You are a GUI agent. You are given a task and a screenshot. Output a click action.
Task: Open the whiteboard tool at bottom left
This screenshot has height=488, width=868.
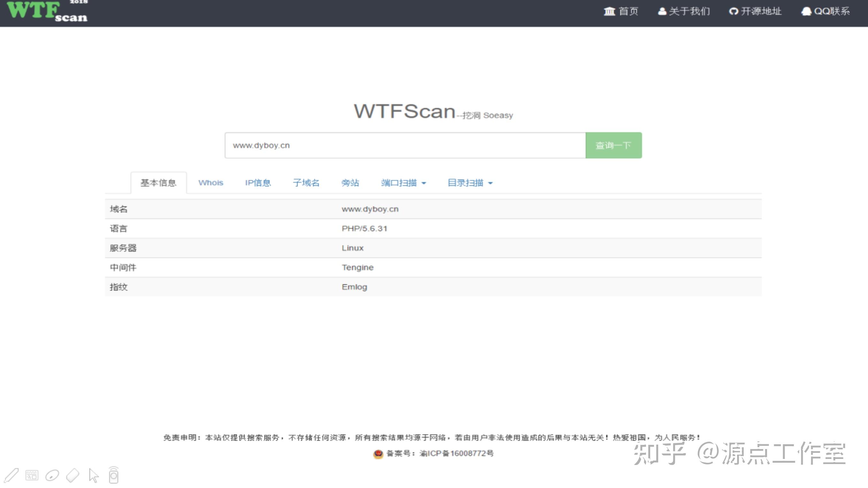[x=31, y=475]
